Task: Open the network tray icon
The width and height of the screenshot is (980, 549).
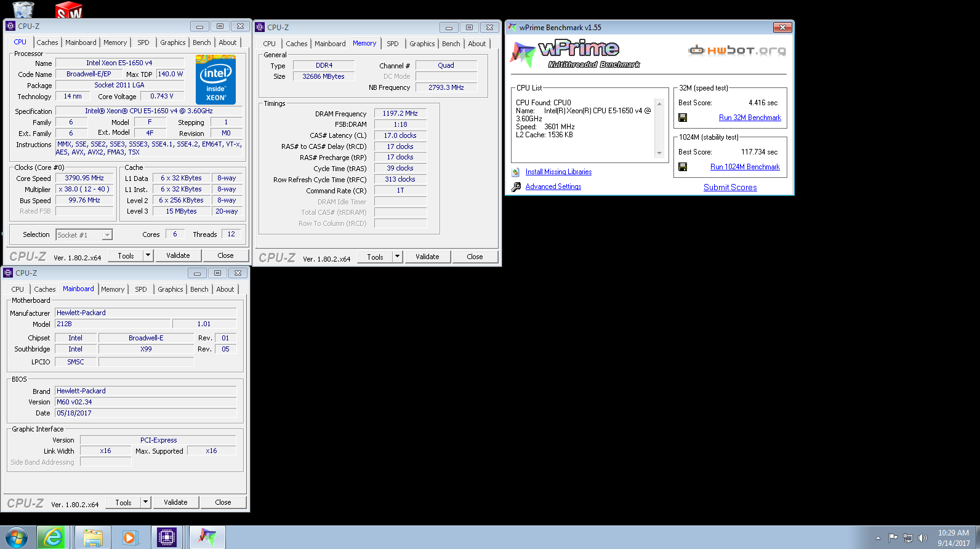Action: coord(907,538)
